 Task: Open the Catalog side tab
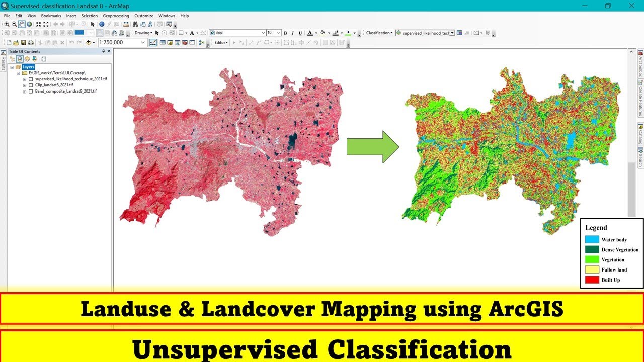pos(640,134)
